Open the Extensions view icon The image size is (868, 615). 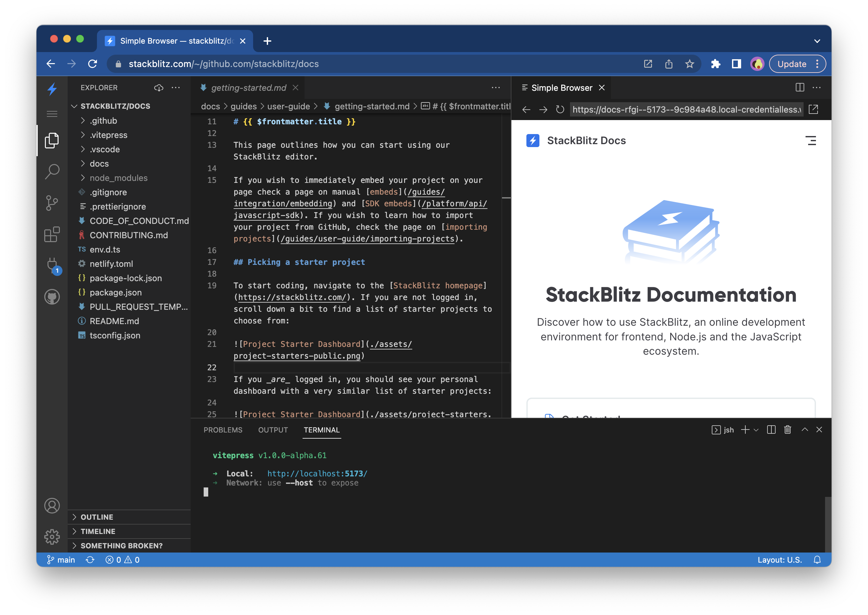pos(52,234)
